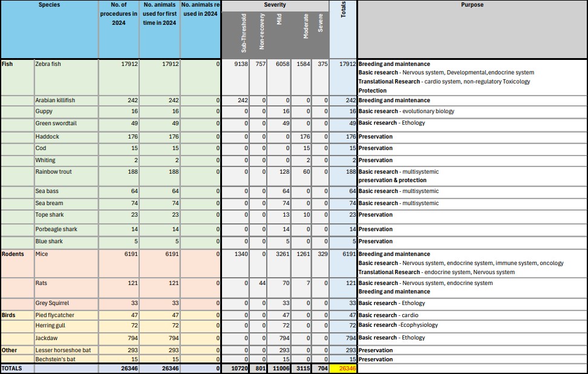Viewport: 588px width, 374px height.
Task: Select the 'TOTALS' row label
Action: [x=12, y=368]
